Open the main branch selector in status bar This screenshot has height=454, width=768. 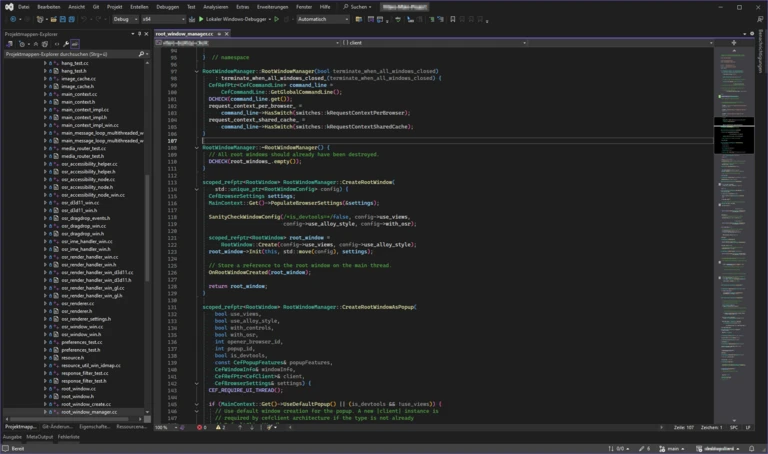[x=672, y=448]
